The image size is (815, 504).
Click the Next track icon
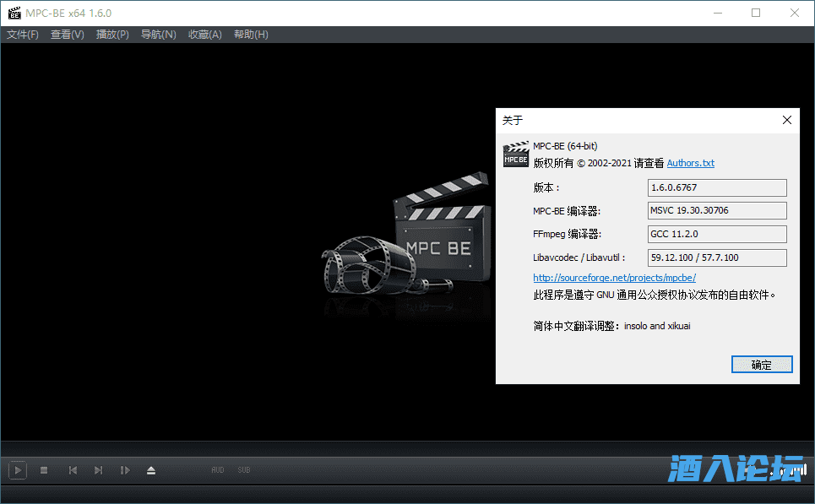click(x=98, y=470)
